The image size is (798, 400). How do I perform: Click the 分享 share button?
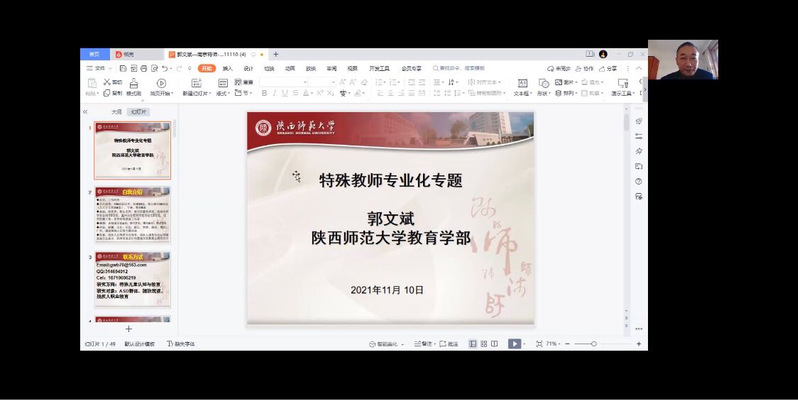click(613, 68)
